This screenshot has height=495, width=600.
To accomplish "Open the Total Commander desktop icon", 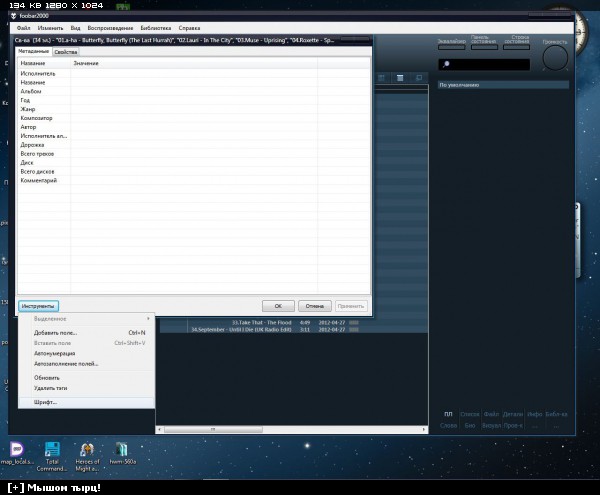I will (x=52, y=456).
